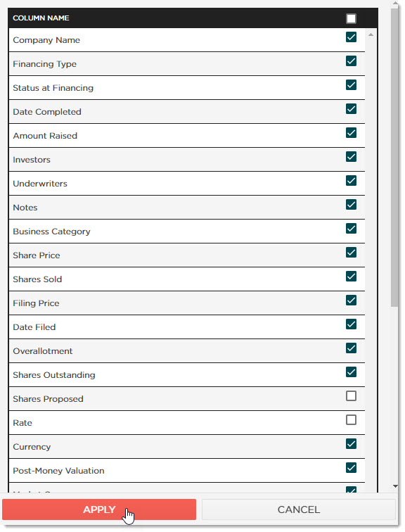Viewport: 405px width, 532px height.
Task: Uncheck the Shares Outstanding checkbox
Action: tap(351, 372)
